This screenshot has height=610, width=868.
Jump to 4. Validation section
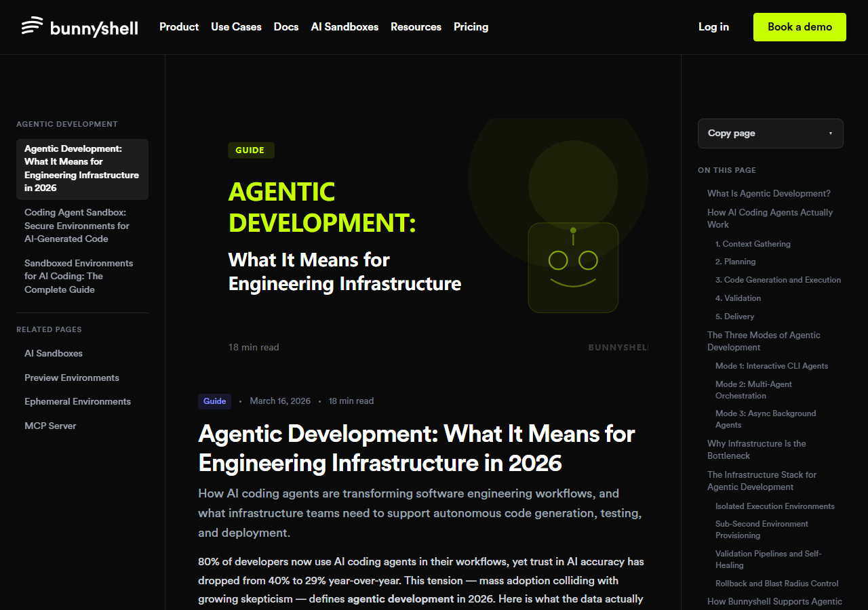[x=738, y=298]
